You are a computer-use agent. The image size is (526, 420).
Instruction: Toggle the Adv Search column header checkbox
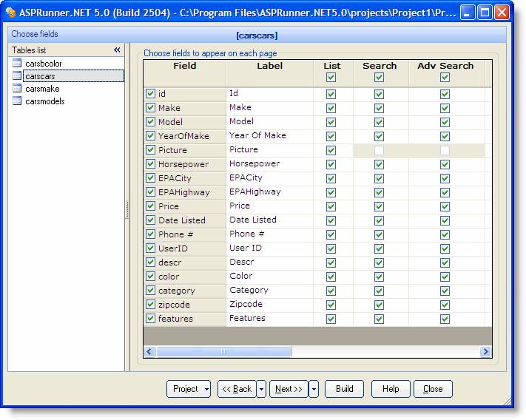pos(445,78)
